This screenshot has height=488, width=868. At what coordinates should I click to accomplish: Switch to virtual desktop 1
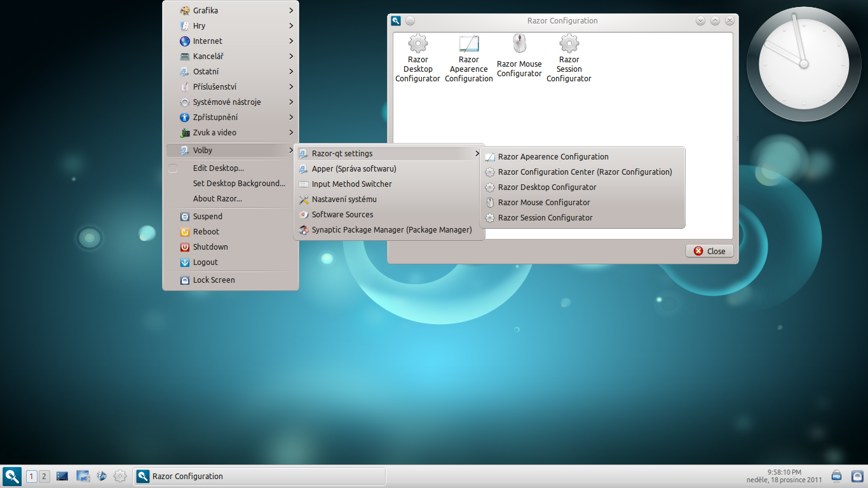(32, 477)
